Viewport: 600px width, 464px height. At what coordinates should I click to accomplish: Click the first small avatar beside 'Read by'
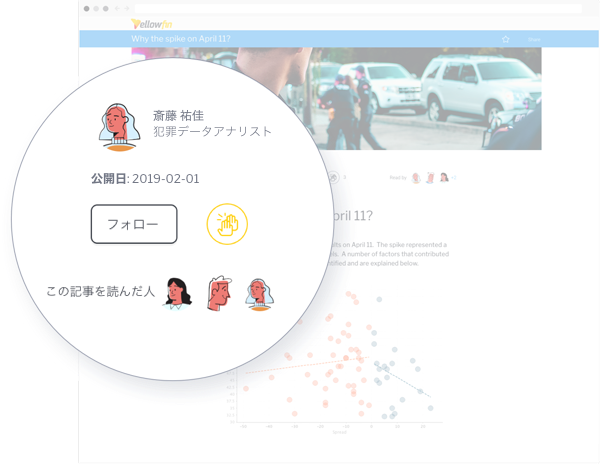(x=415, y=177)
